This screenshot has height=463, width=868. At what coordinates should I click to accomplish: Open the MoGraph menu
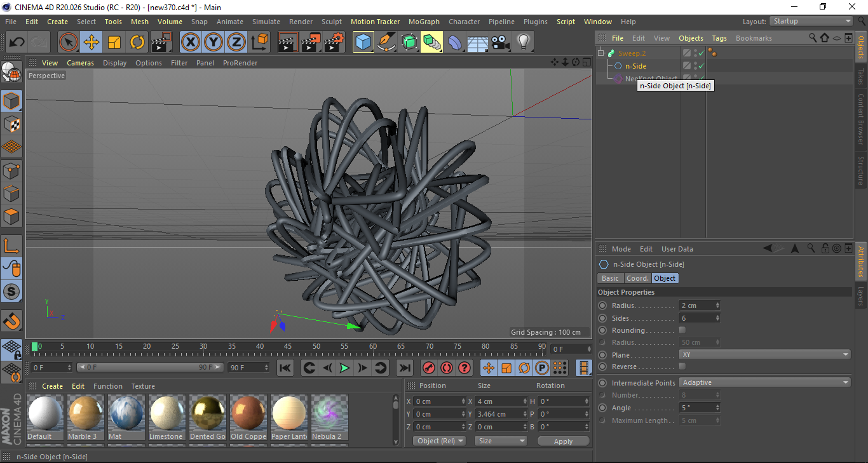(x=424, y=22)
